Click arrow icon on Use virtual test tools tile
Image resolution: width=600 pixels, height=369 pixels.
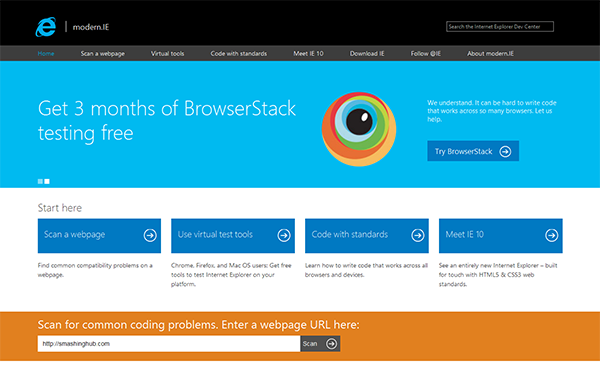(x=284, y=235)
